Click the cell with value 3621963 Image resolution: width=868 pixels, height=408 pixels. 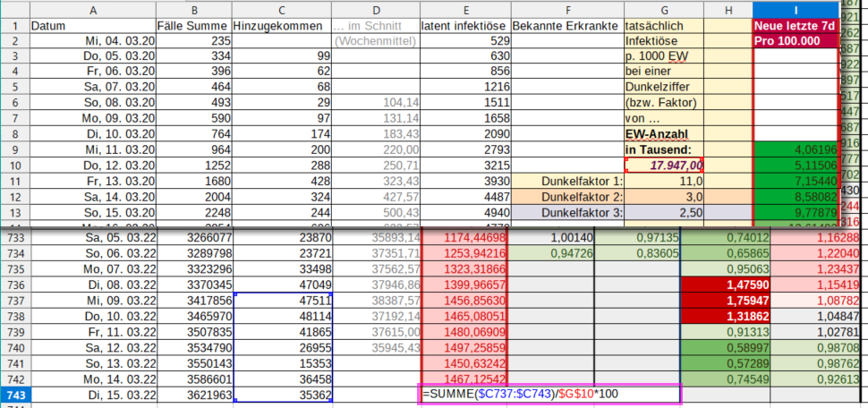click(194, 395)
